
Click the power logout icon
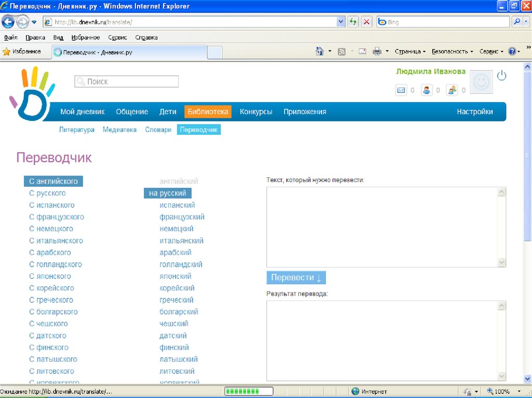pyautogui.click(x=501, y=76)
